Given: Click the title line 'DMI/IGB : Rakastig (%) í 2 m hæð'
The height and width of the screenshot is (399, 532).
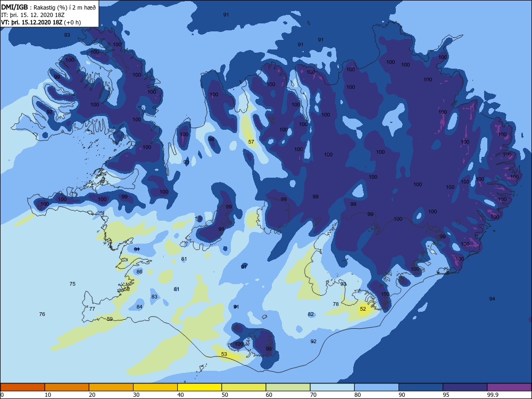Looking at the screenshot, I should click(x=48, y=7).
